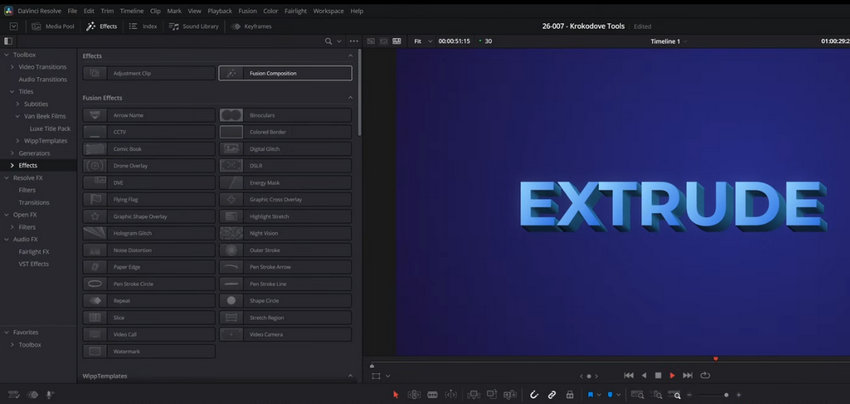The width and height of the screenshot is (850, 404).
Task: Open the Sound Library panel
Action: [194, 26]
